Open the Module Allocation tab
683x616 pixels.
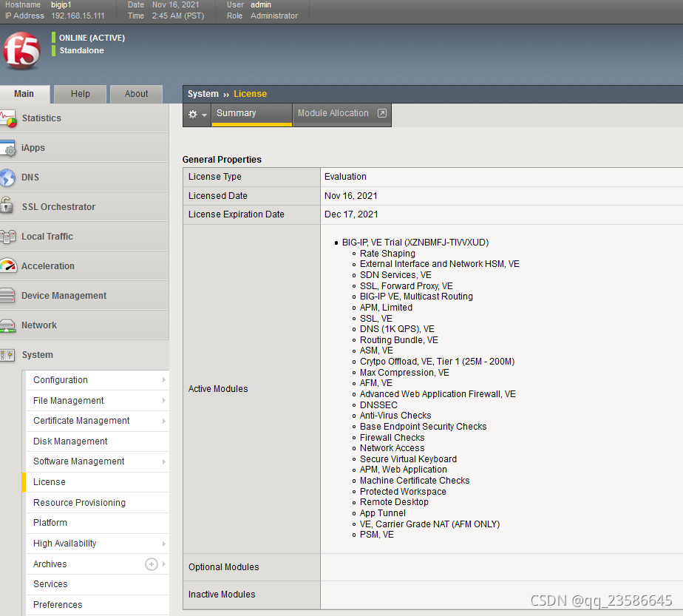tap(342, 115)
